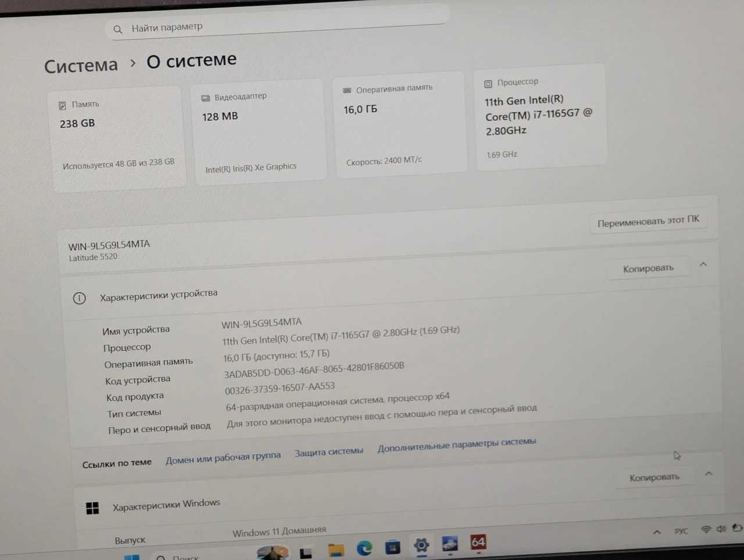Screen dimensions: 744x560
Task: Copy device specifications with Копировать
Action: 649,268
